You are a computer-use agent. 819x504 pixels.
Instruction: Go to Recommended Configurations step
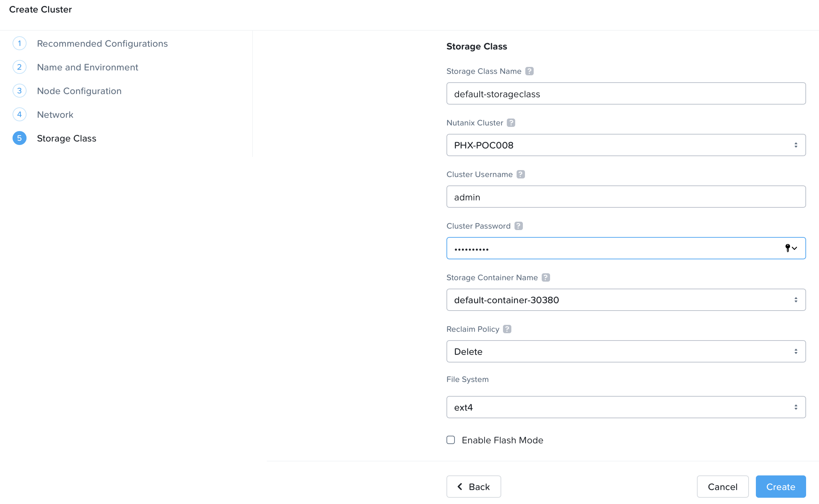click(102, 44)
